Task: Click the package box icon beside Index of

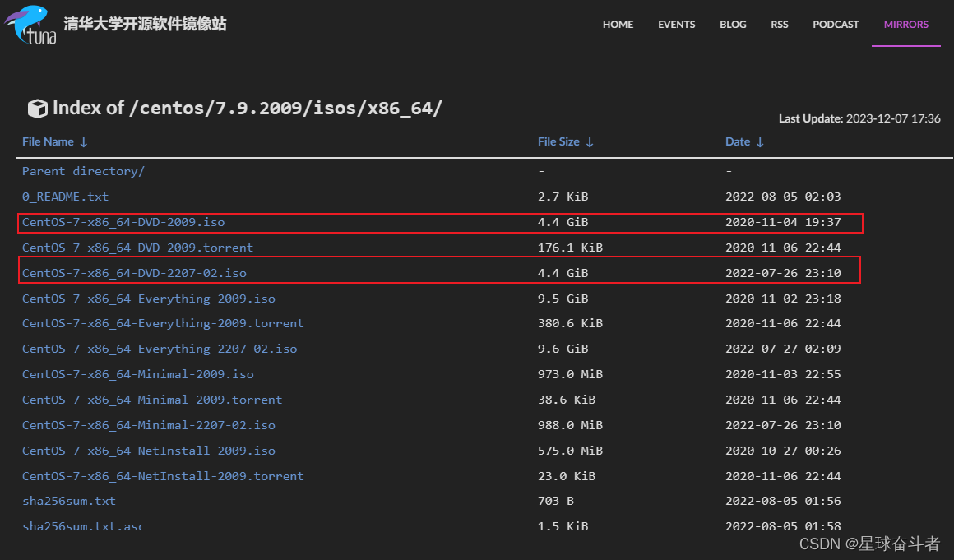Action: click(38, 109)
